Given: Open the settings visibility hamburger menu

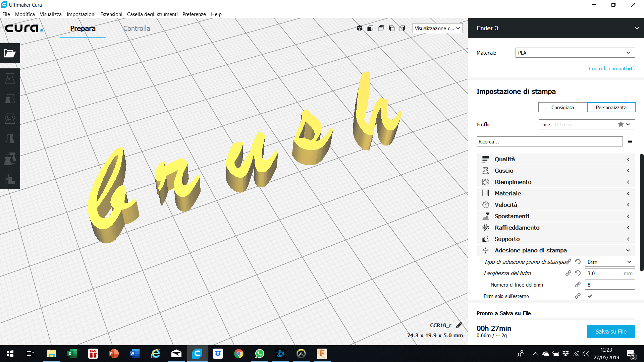Looking at the screenshot, I should click(x=630, y=141).
